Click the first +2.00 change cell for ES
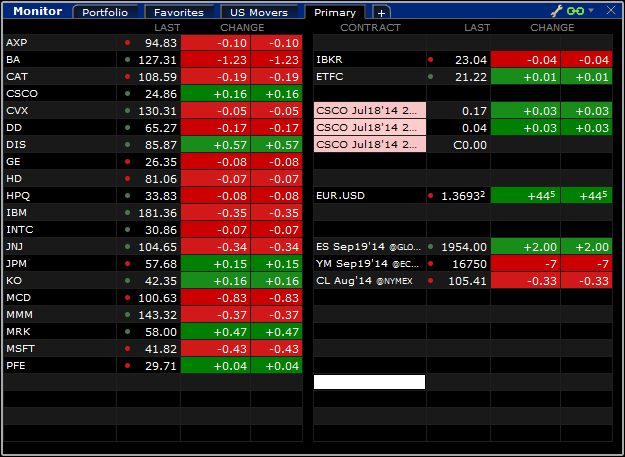 (x=525, y=247)
